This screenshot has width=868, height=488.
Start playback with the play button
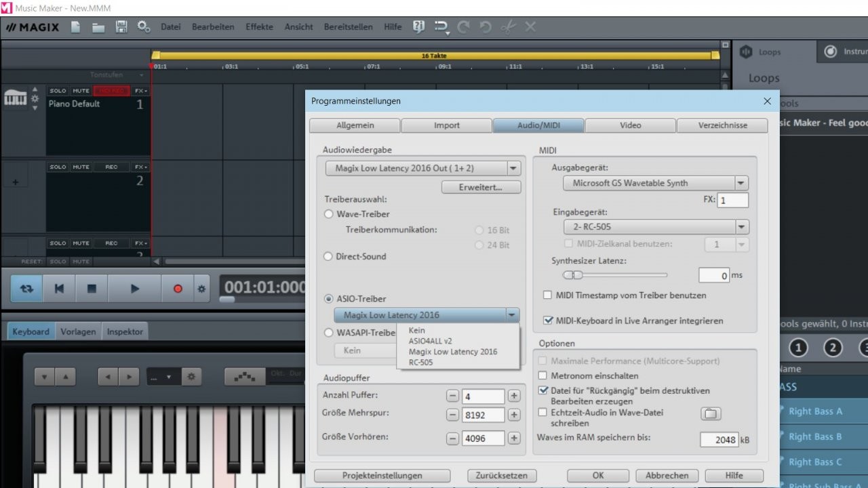(134, 289)
